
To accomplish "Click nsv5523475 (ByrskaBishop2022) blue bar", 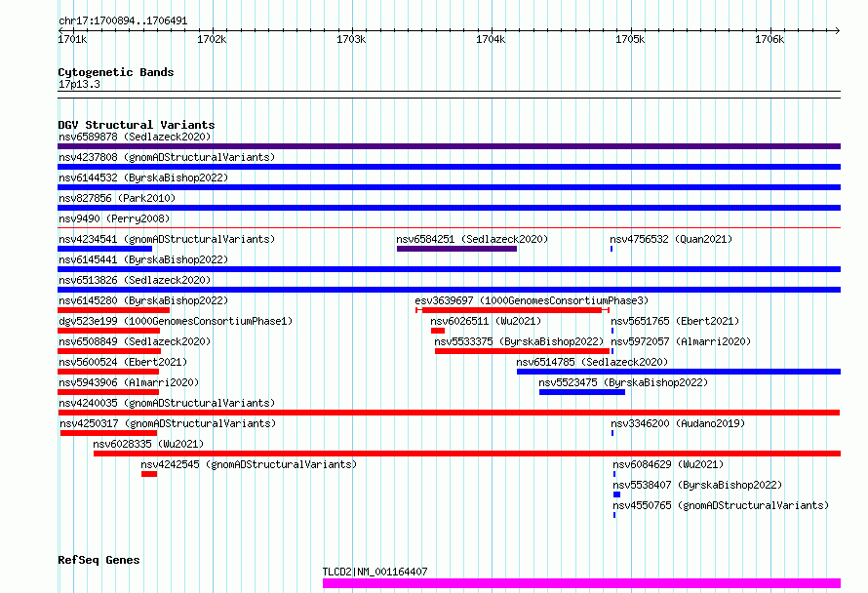I will 582,392.
